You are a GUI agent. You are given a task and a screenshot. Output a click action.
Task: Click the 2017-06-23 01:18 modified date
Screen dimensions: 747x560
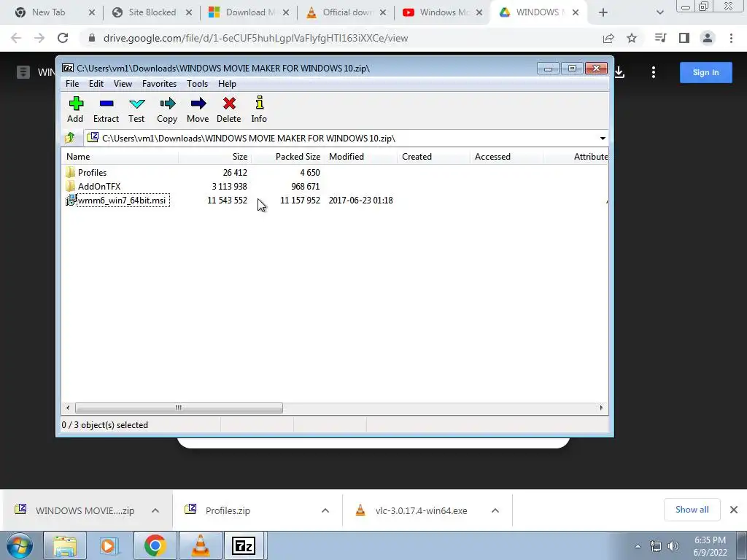(x=360, y=201)
